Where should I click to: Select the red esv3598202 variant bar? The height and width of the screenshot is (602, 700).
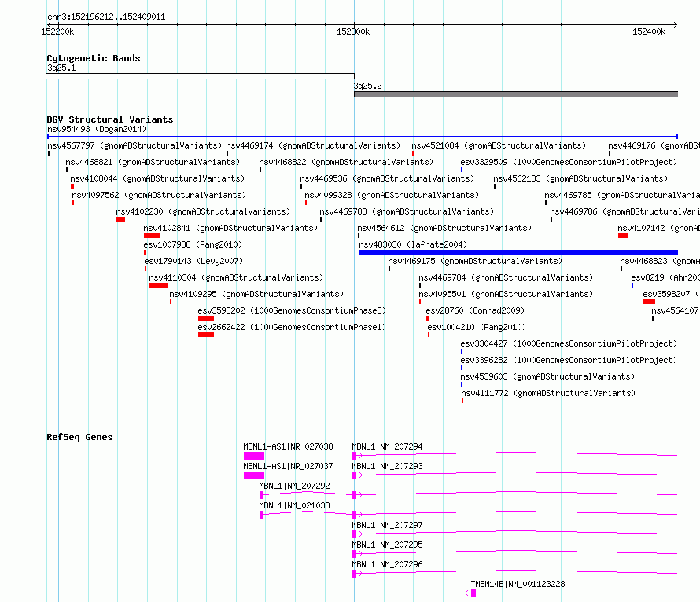206,318
